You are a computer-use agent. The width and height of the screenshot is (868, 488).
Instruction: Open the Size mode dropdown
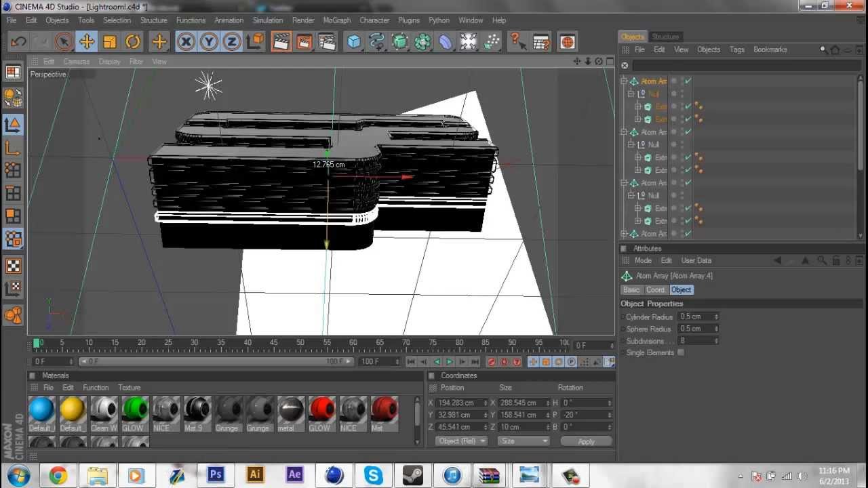point(524,441)
